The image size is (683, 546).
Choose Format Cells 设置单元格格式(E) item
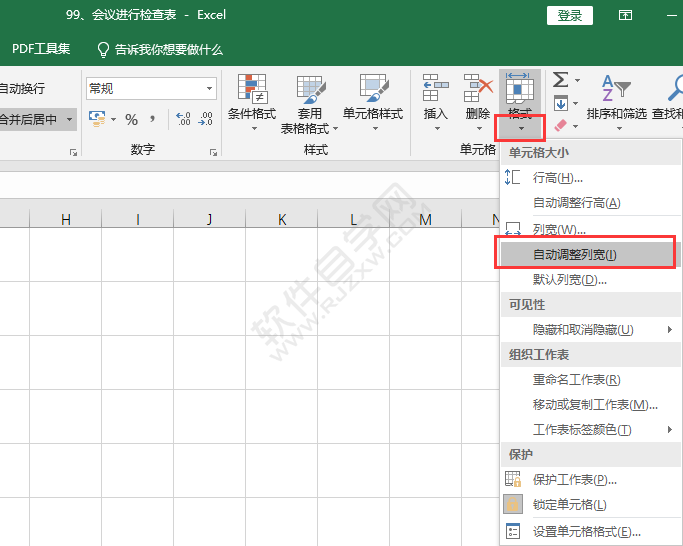[591, 532]
